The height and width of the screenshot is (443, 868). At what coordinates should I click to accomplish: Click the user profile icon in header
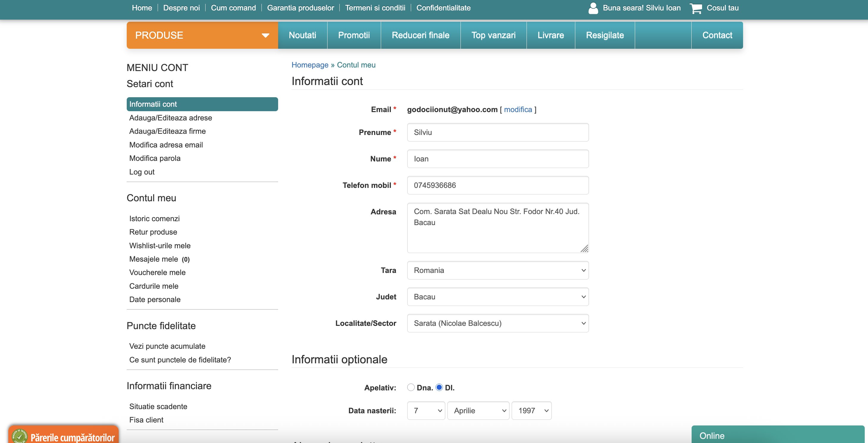pyautogui.click(x=593, y=8)
